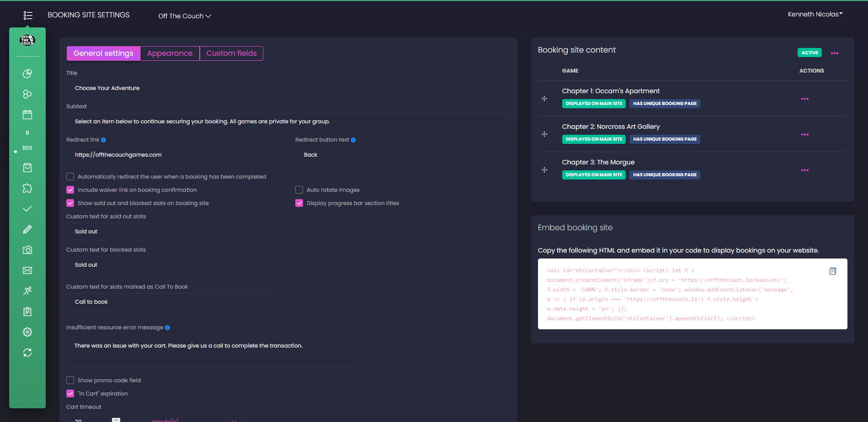Click the Redirect button text field

tap(403, 155)
